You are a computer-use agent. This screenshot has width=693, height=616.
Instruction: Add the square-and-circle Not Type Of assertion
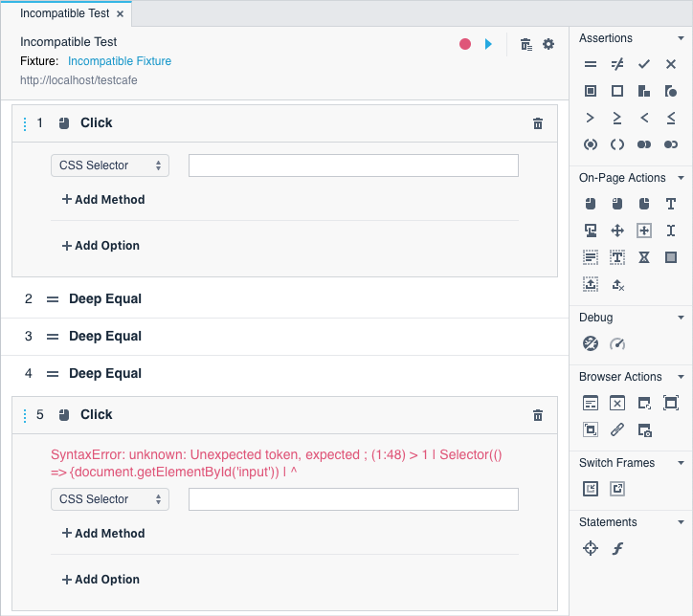tap(670, 91)
